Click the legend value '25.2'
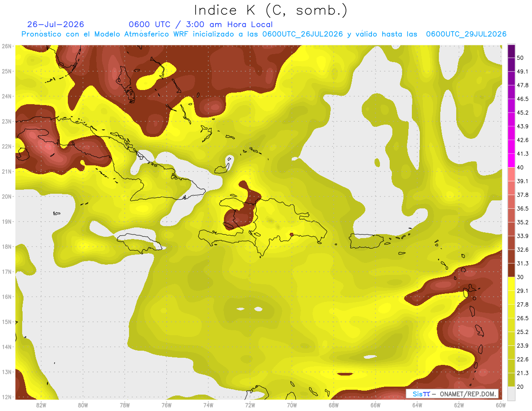Image resolution: width=532 pixels, height=411 pixels. 523,332
